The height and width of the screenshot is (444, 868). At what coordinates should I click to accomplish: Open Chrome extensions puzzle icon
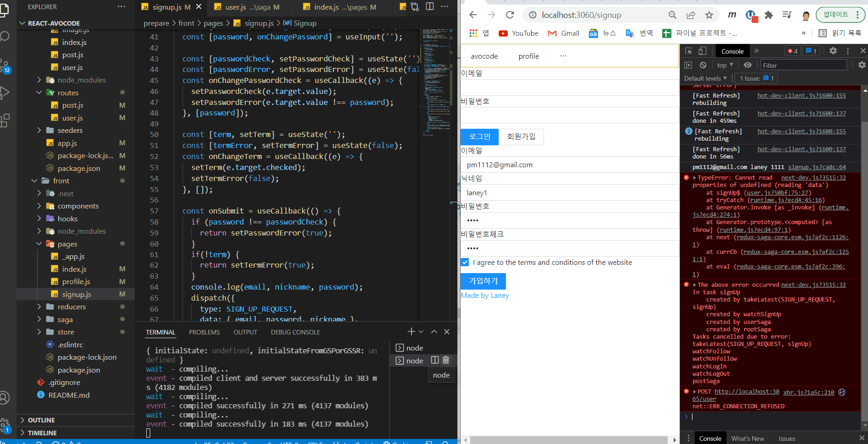click(x=769, y=15)
